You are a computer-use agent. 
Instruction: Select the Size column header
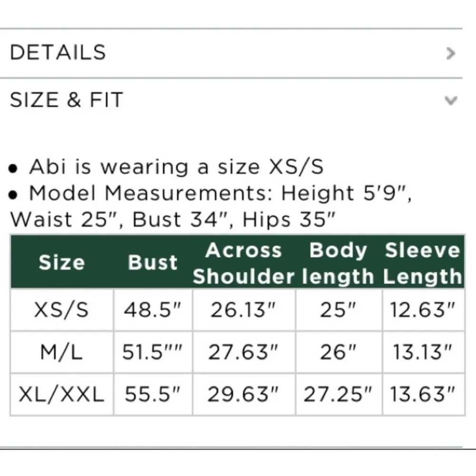coord(61,262)
